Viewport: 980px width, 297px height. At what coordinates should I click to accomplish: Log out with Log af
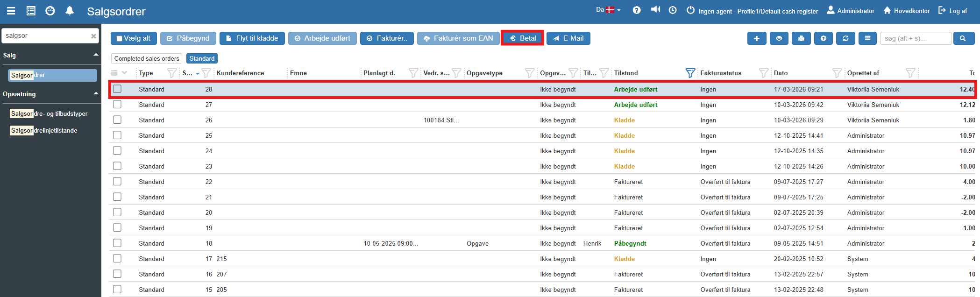point(953,11)
